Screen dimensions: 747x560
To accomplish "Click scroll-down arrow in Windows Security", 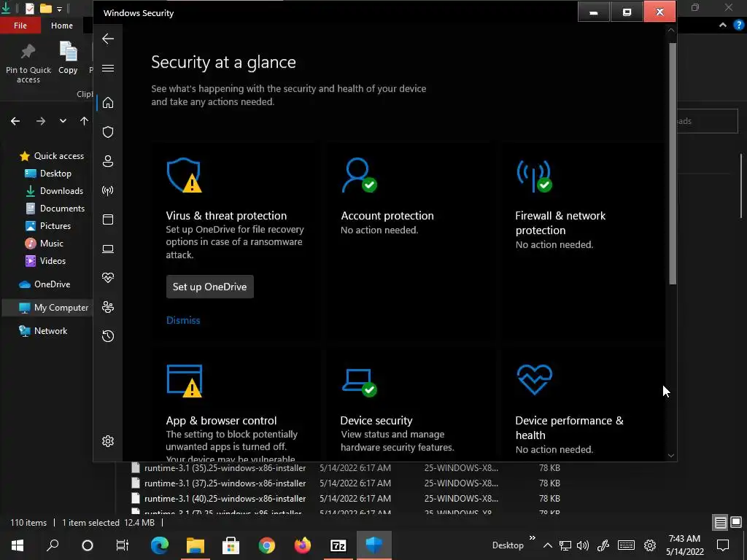I will [x=671, y=455].
